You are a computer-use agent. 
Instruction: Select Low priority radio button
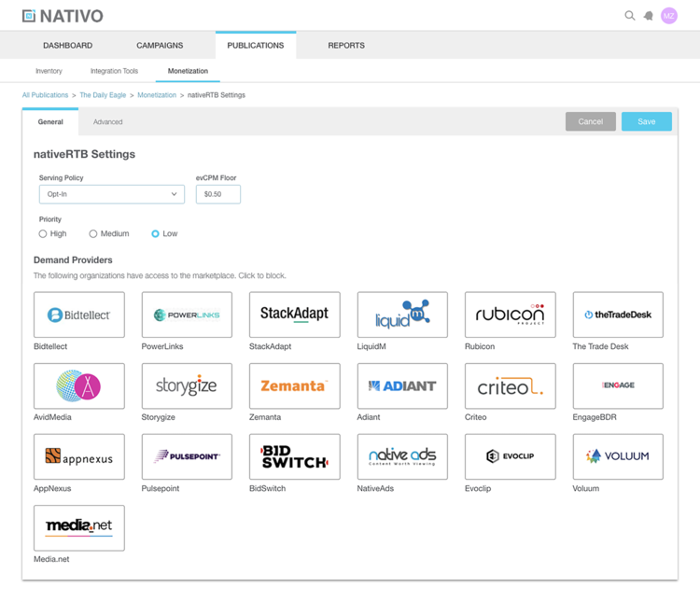click(x=155, y=233)
